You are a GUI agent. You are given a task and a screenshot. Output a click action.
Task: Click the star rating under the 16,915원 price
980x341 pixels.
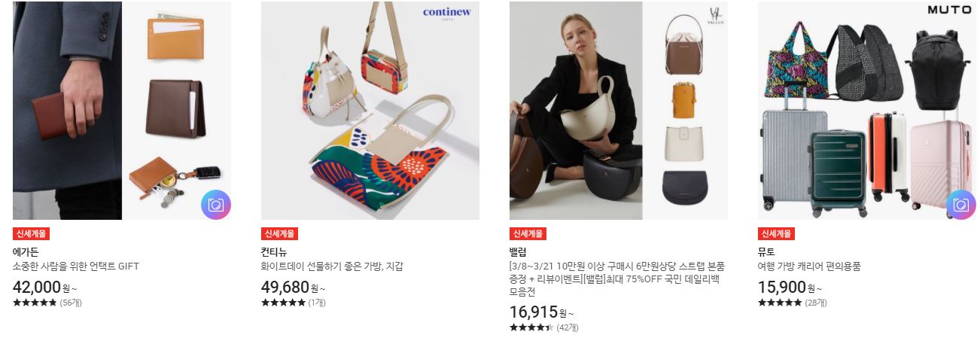[x=531, y=327]
